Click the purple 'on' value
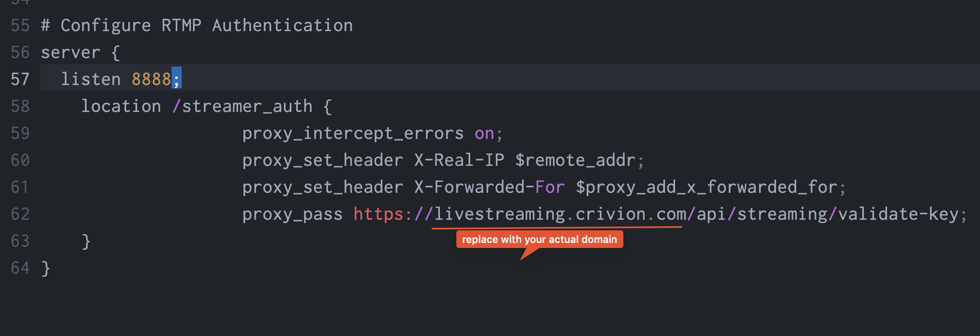This screenshot has width=980, height=336. [484, 133]
